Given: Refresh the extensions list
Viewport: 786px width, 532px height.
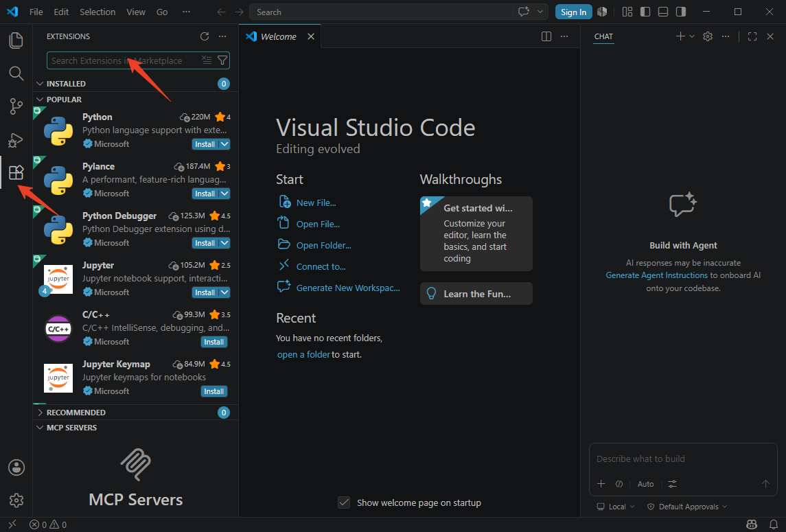Looking at the screenshot, I should pyautogui.click(x=205, y=36).
